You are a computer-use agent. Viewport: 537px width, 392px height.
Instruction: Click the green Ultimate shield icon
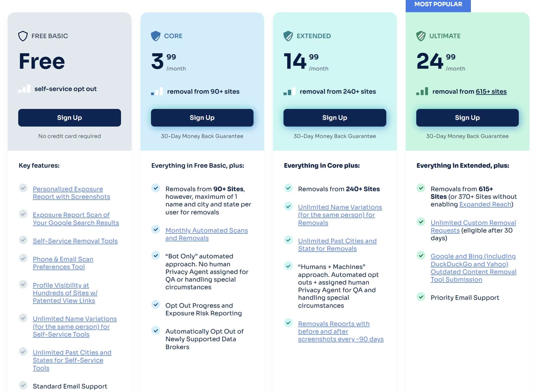tap(421, 36)
